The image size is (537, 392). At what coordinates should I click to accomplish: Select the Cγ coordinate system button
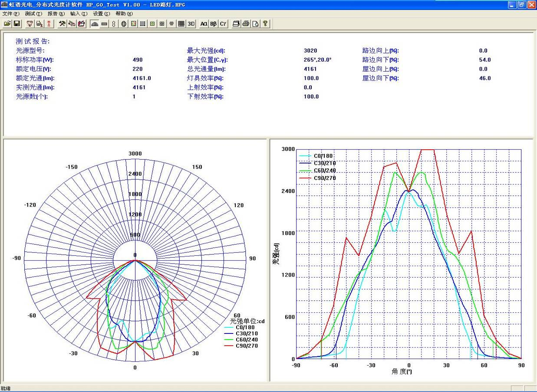pos(223,24)
